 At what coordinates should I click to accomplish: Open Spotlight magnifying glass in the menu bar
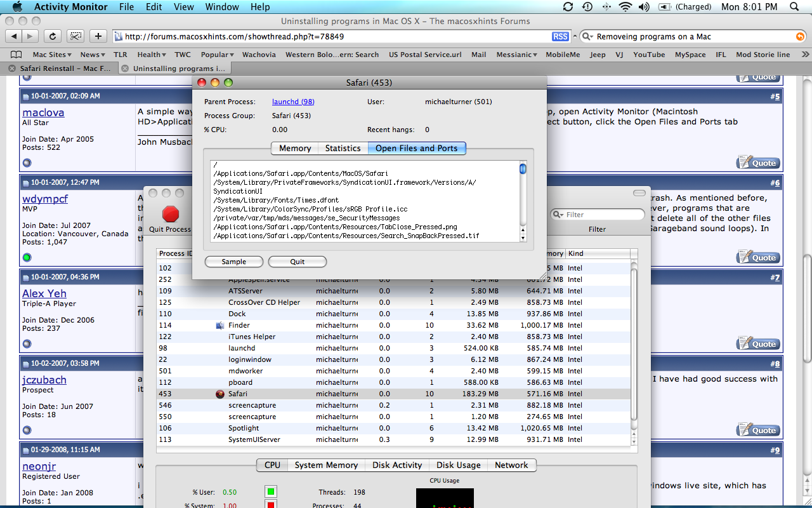(x=794, y=7)
